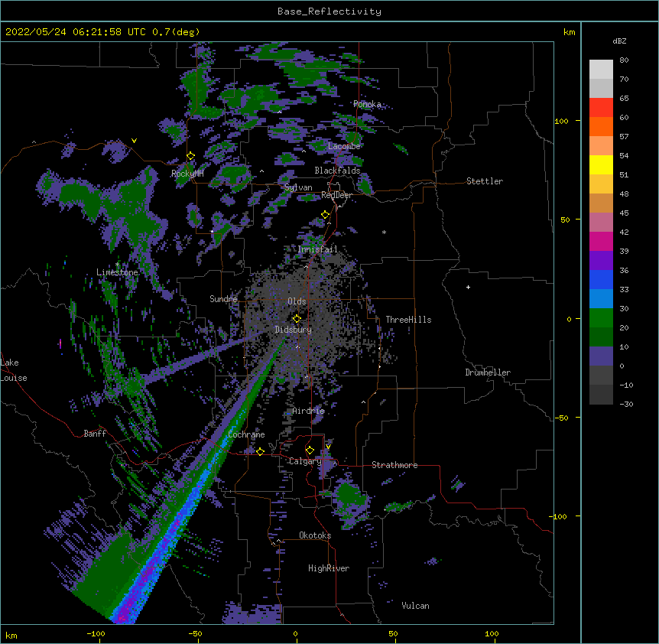
Task: Click the Innisfail city label
Action: coord(317,249)
